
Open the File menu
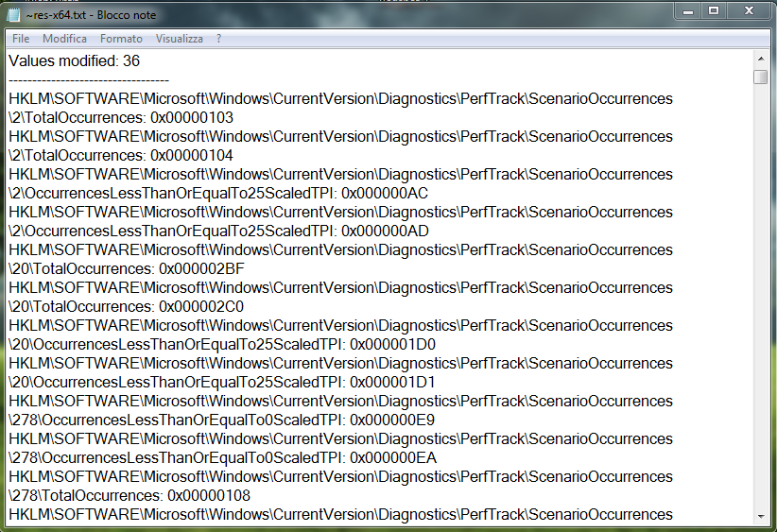(x=21, y=39)
